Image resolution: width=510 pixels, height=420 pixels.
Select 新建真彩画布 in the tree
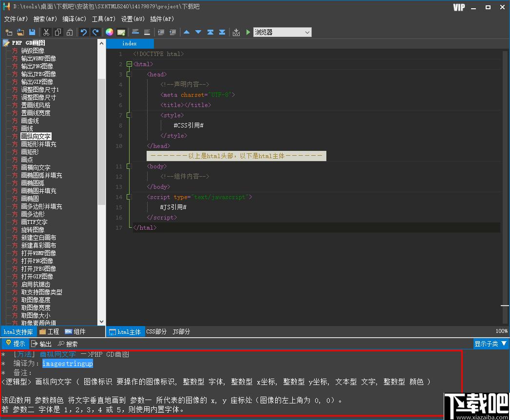click(38, 245)
